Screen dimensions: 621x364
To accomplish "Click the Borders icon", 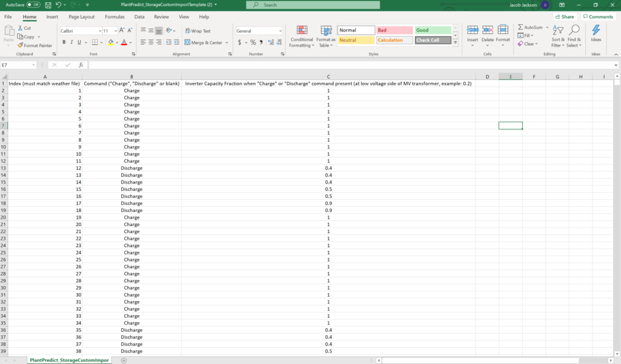I will [95, 42].
